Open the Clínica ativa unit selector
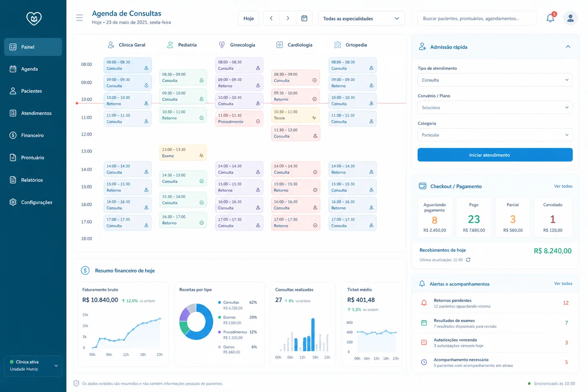 pos(33,366)
